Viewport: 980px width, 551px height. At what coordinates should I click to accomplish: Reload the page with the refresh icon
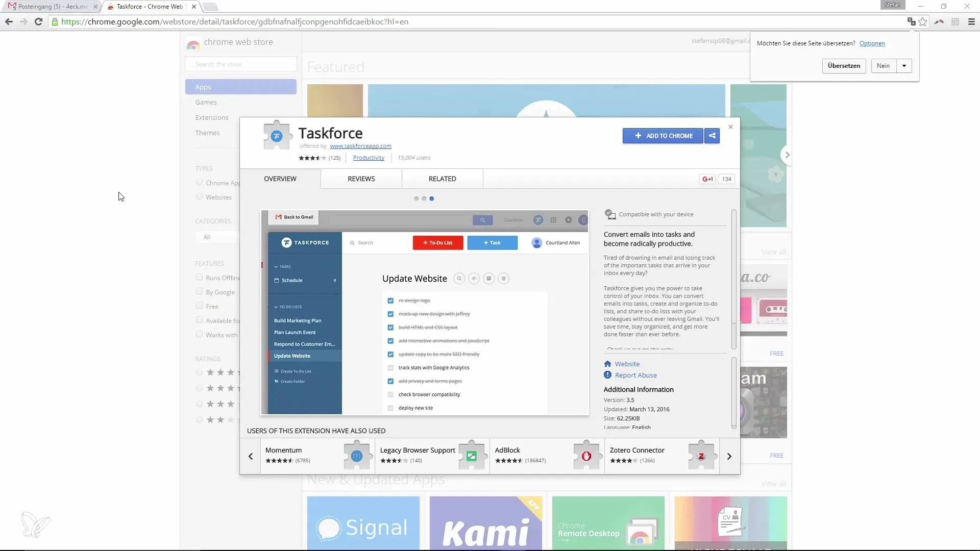tap(38, 22)
